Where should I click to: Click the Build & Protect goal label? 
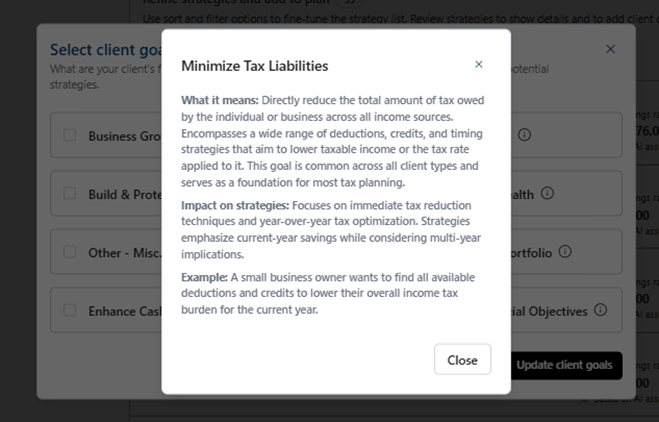click(125, 194)
